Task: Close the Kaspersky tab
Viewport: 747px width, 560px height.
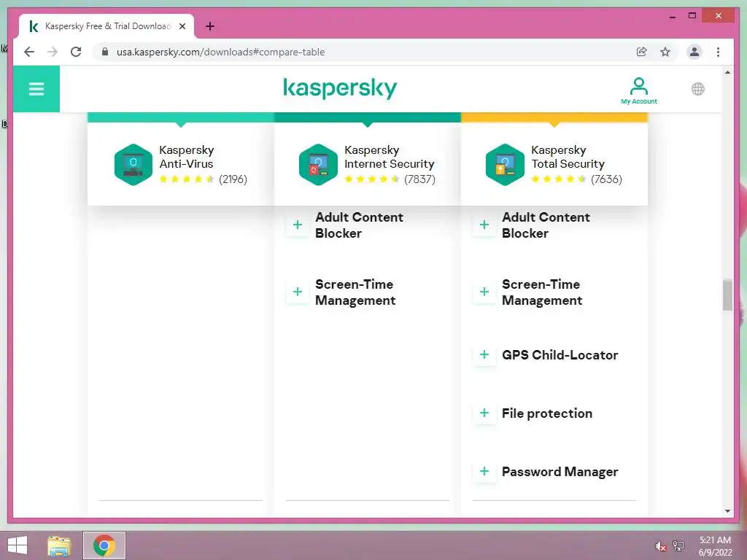Action: 182,26
